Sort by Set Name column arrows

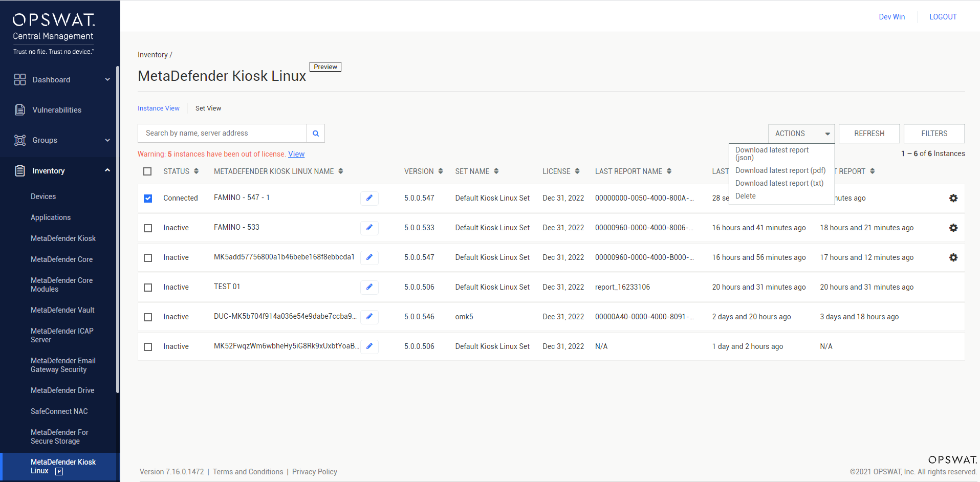[496, 171]
